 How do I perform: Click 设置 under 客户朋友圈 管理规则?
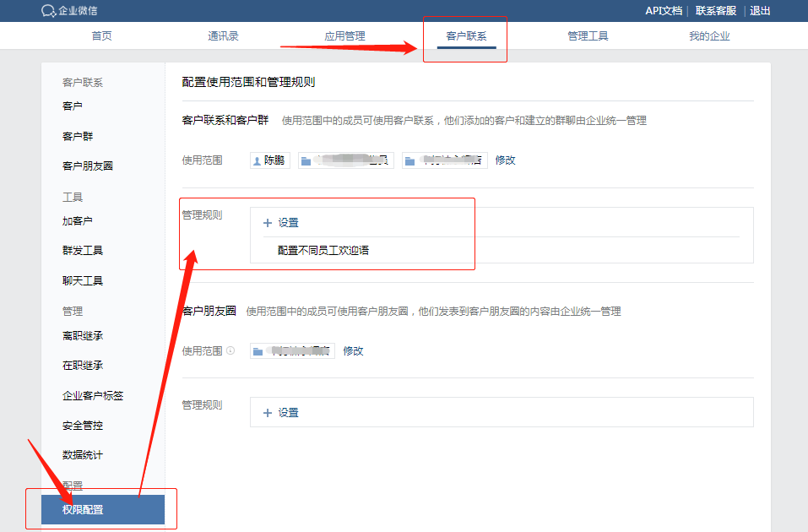[289, 413]
